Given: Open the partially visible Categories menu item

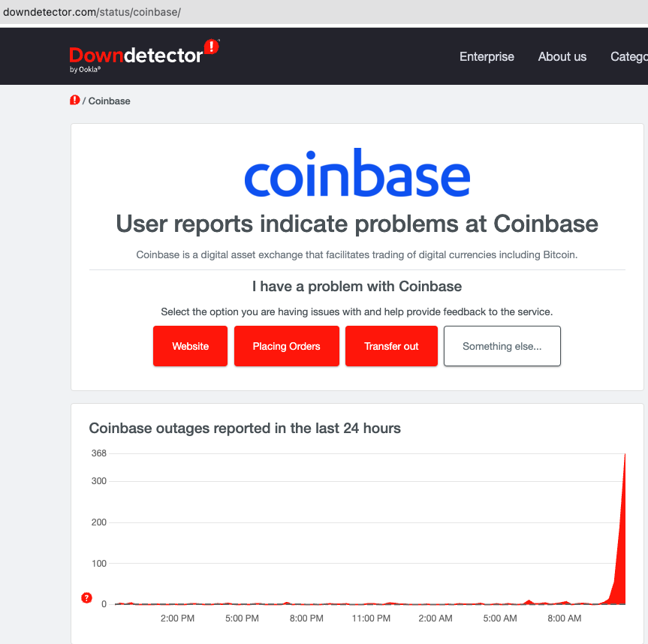Looking at the screenshot, I should tap(629, 56).
